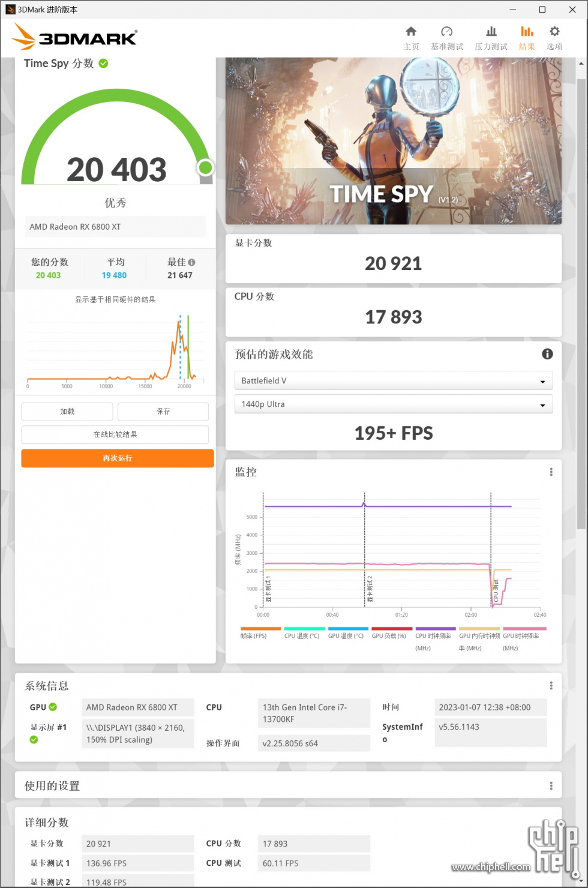Screen dimensions: 588x888
Task: Click the green check beside GPU label
Action: click(x=53, y=707)
